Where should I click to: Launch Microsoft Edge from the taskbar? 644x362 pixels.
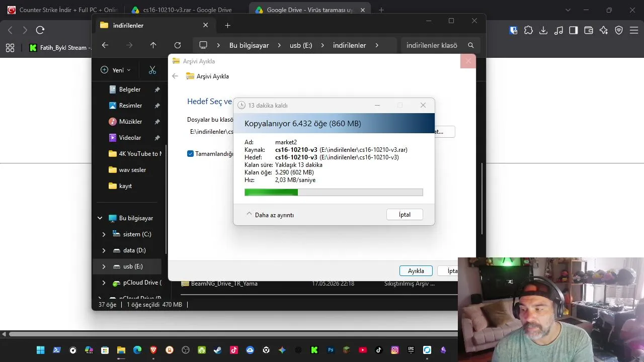[x=137, y=350]
